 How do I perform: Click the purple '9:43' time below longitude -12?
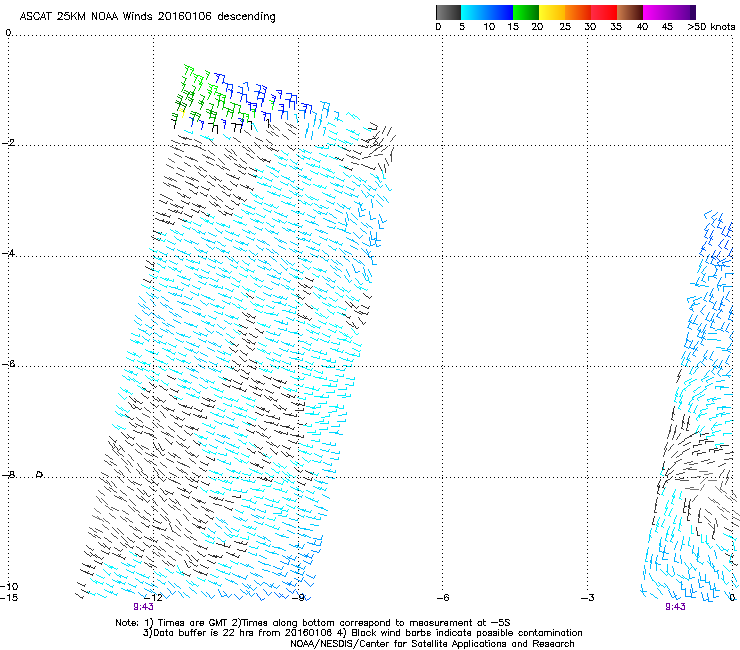tap(143, 607)
